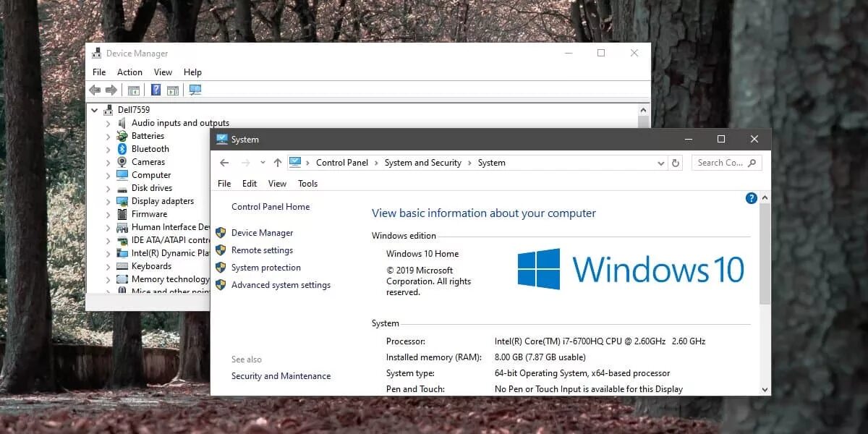The image size is (868, 434).
Task: Go back using System window back arrow
Action: [x=224, y=163]
